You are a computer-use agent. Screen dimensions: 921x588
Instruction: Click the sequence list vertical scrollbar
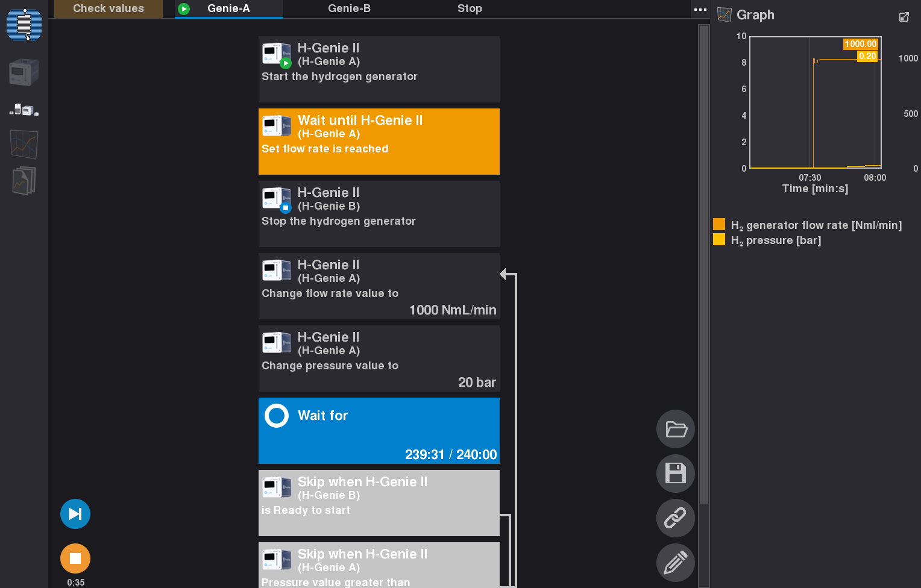703,265
